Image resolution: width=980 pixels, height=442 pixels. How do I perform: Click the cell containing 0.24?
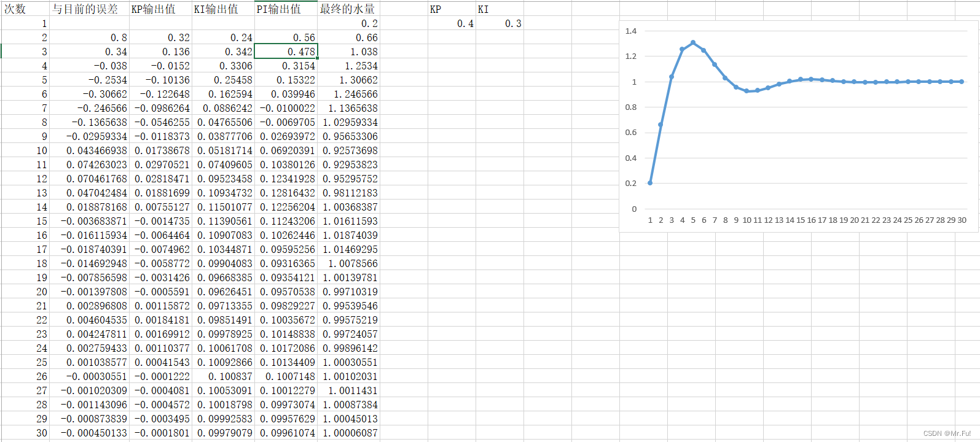[x=223, y=37]
